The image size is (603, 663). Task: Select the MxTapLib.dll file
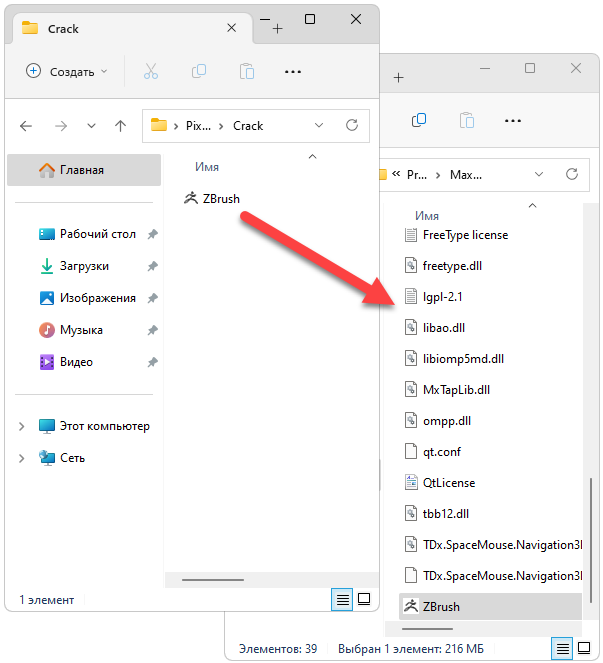coord(447,389)
